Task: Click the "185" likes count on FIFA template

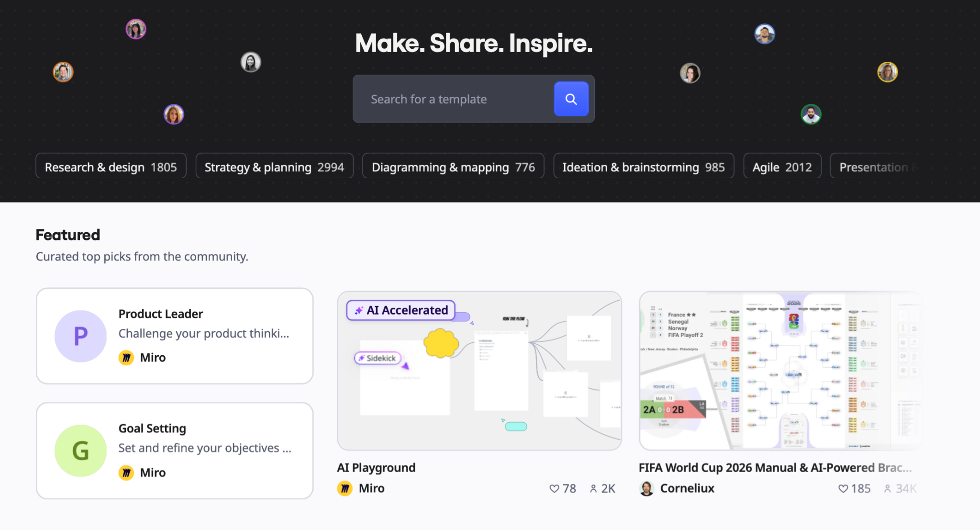Action: pos(861,488)
